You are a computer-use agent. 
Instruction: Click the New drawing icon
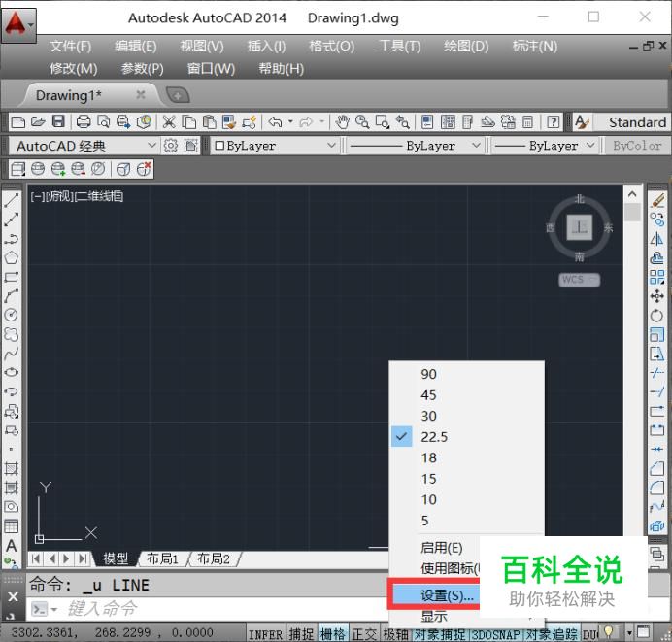[17, 122]
